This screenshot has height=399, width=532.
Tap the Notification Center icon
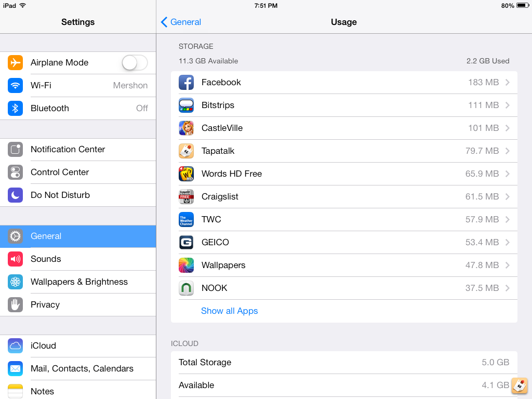15,149
